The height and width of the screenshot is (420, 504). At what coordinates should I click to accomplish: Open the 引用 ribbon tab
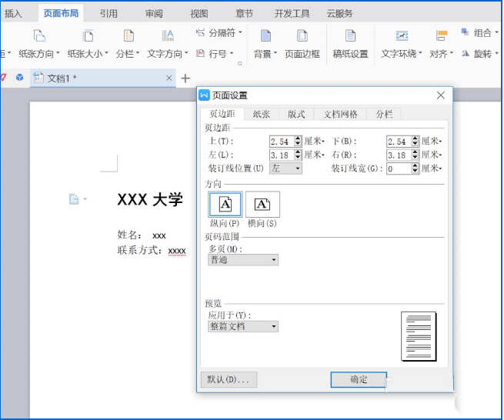point(108,13)
